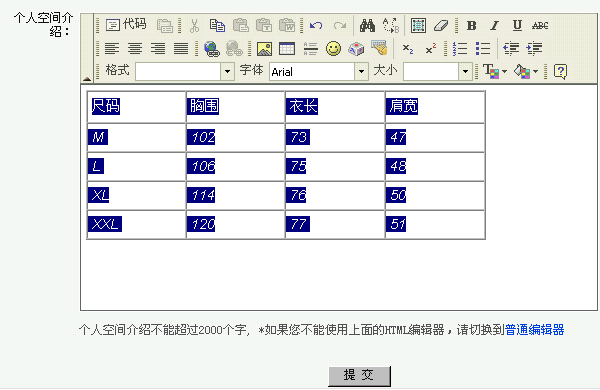Click the Copy icon
The width and height of the screenshot is (600, 390).
[217, 26]
